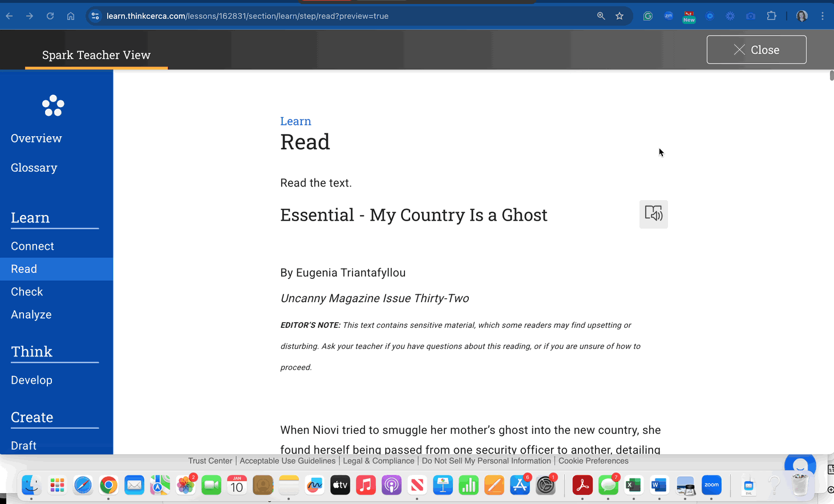Click the Learn breadcrumb link
This screenshot has height=504, width=834.
295,121
